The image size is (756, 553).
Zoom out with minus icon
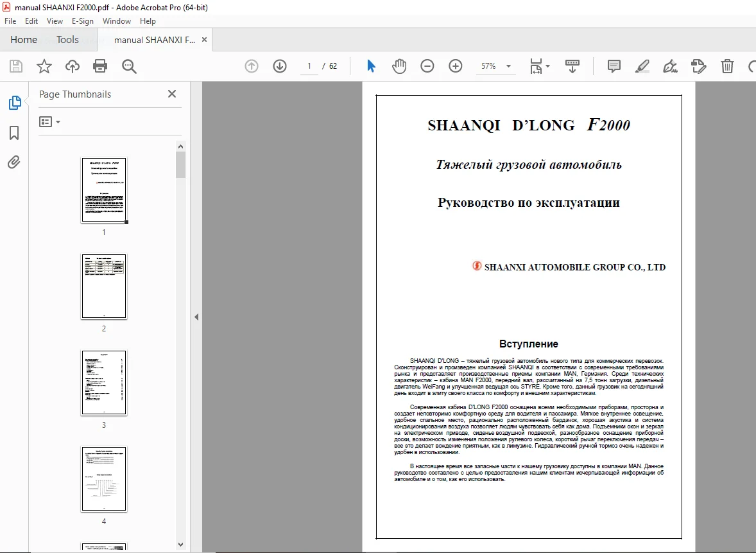point(427,66)
